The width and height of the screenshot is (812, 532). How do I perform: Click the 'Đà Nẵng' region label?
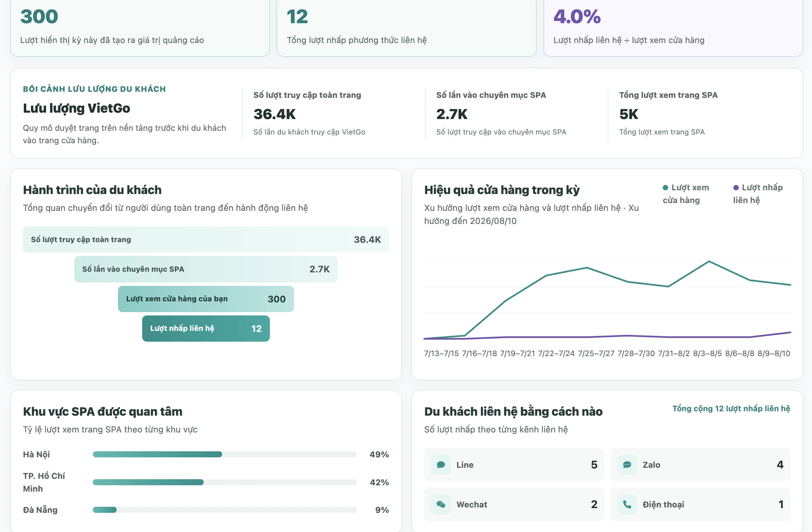coord(40,510)
